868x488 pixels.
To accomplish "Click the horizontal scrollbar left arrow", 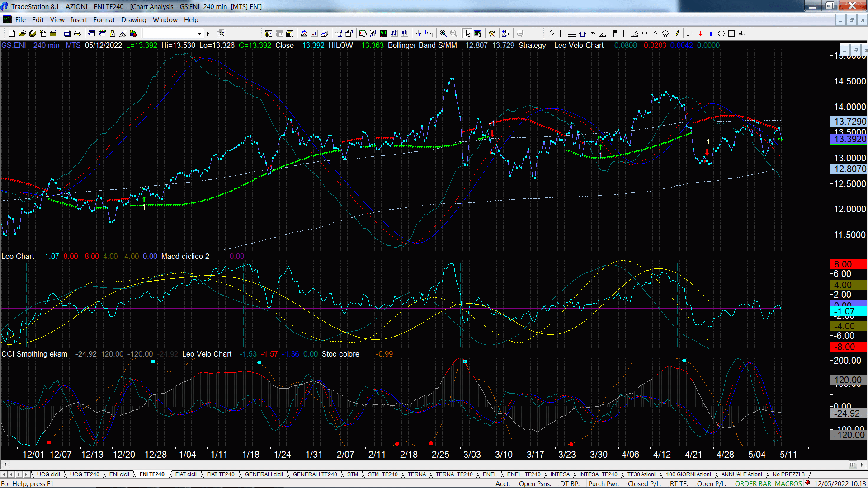I will (x=5, y=465).
